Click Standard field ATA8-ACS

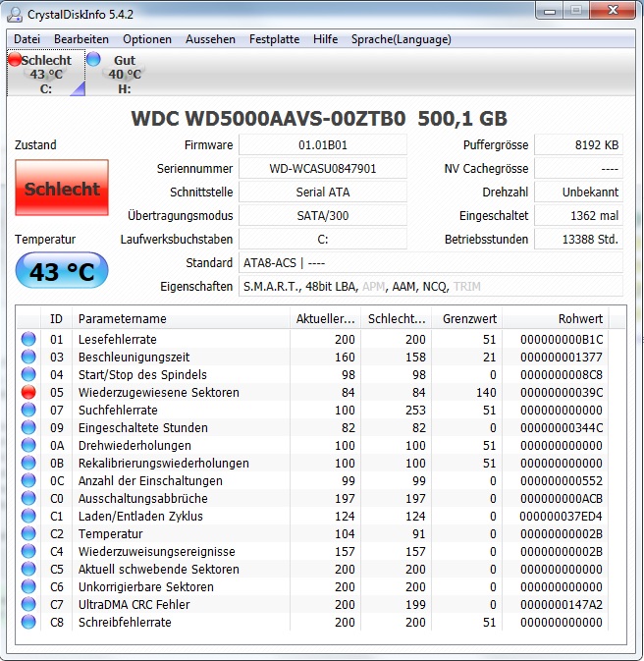point(431,263)
